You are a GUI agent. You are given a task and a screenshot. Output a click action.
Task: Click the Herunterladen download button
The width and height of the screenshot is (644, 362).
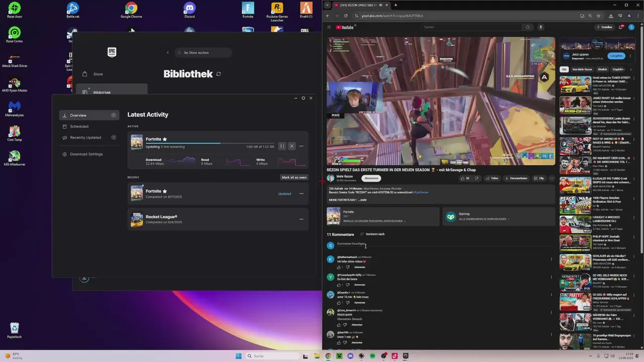[516, 178]
